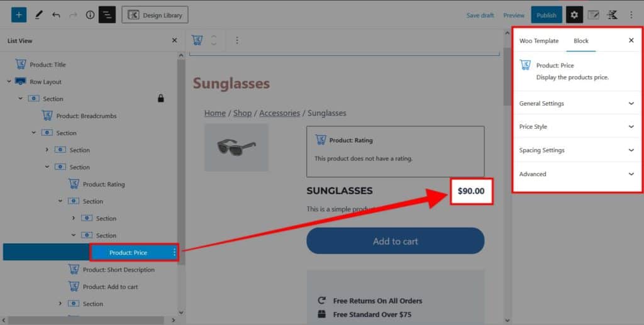This screenshot has height=325, width=644.
Task: Publish the template
Action: 547,15
